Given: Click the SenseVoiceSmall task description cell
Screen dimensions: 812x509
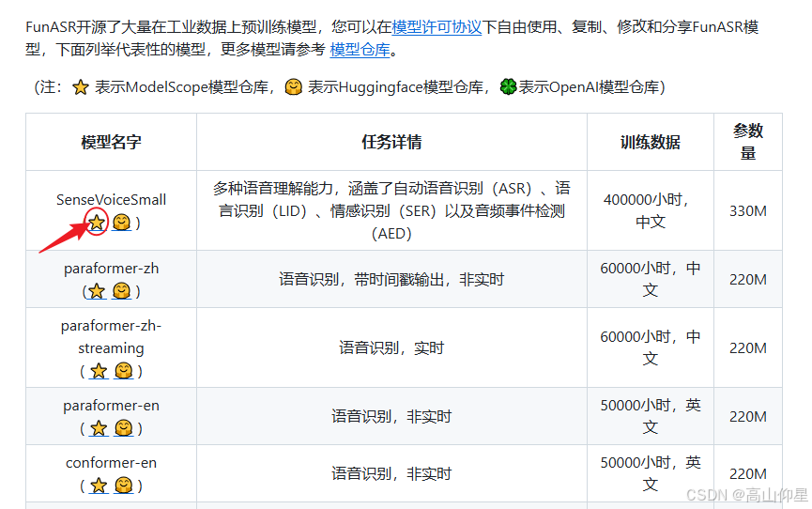Looking at the screenshot, I should (391, 211).
